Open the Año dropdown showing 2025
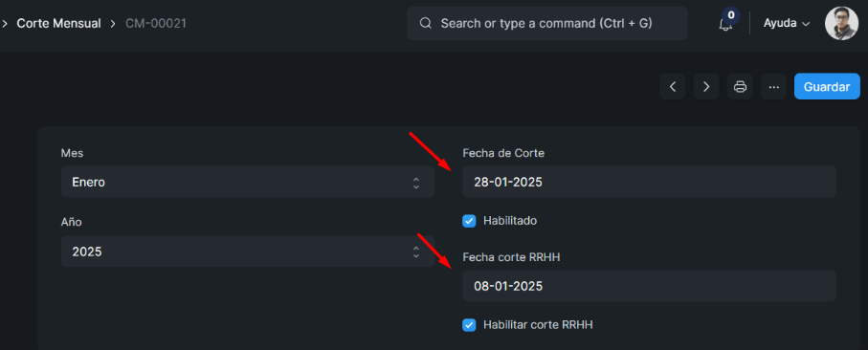This screenshot has width=868, height=350. click(x=248, y=252)
